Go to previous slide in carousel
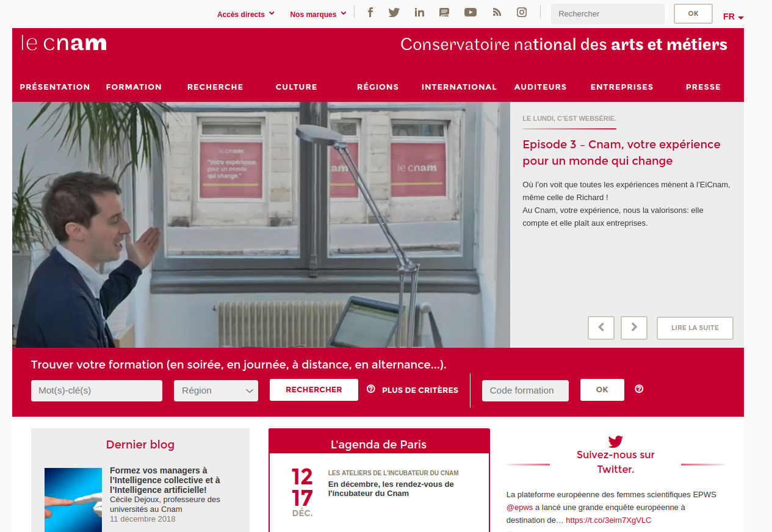This screenshot has width=772, height=532. coord(601,328)
